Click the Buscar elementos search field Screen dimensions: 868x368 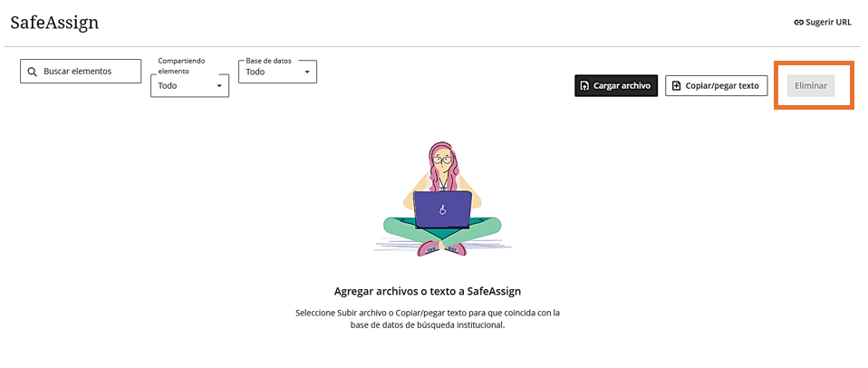[81, 72]
